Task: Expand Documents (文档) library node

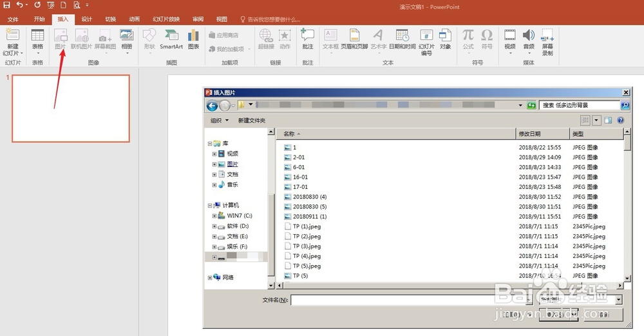Action: 214,174
